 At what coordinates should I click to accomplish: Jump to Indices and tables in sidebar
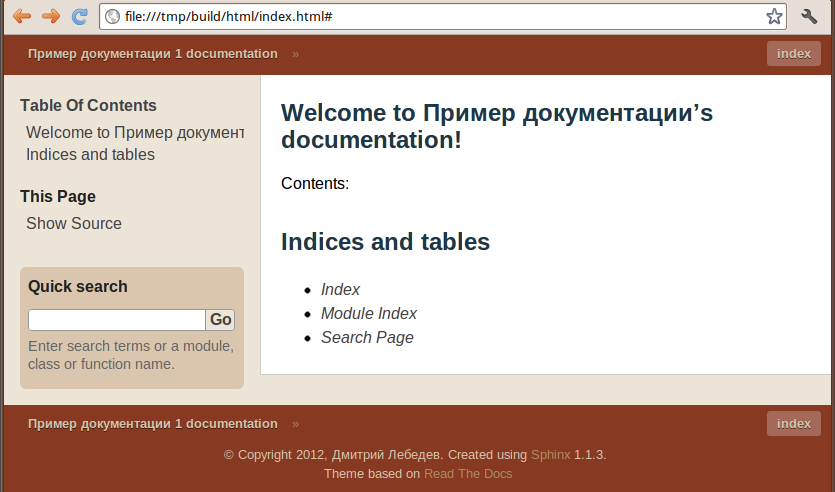pyautogui.click(x=91, y=154)
